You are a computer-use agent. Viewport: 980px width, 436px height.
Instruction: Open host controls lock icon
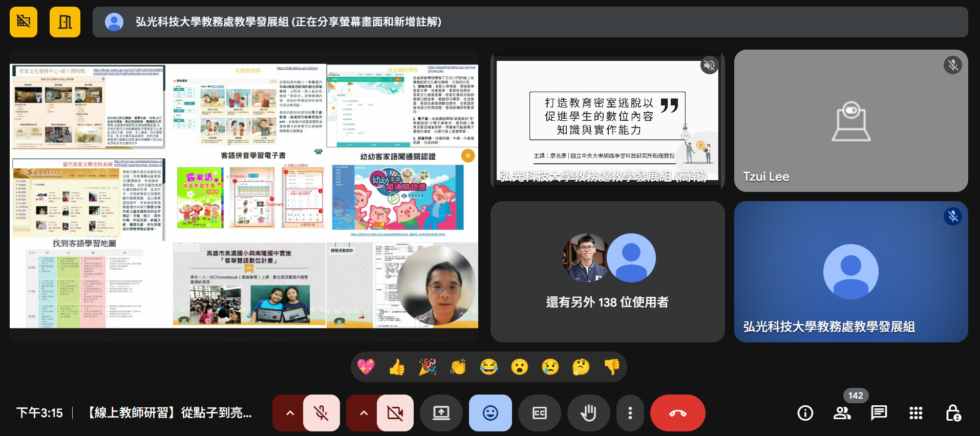[953, 413]
